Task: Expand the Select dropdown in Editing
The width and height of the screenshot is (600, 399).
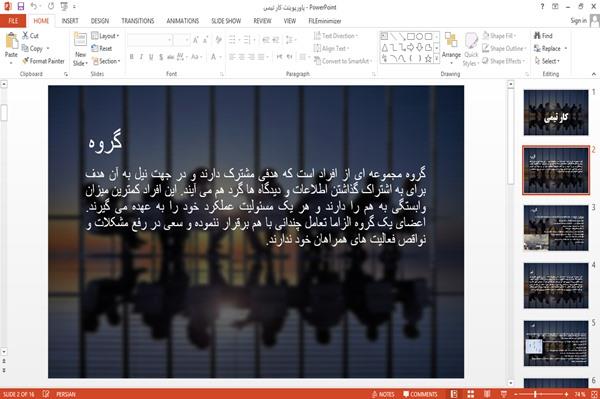Action: [547, 61]
